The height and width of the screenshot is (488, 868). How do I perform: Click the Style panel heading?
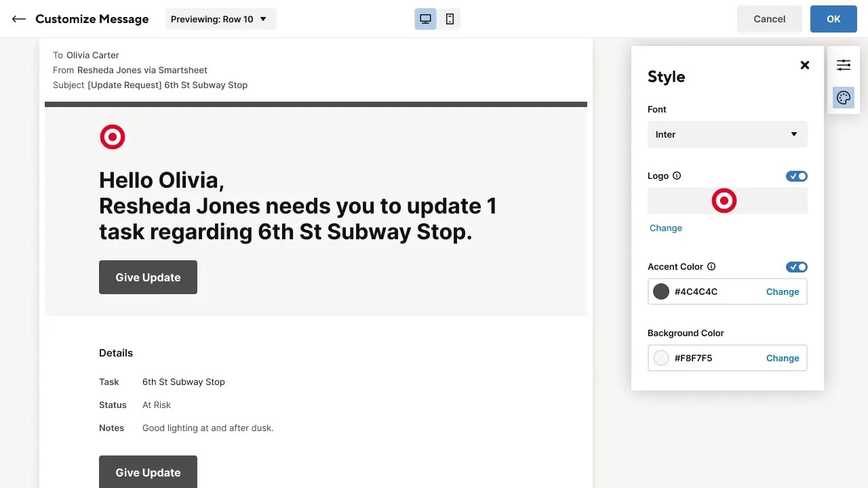666,77
